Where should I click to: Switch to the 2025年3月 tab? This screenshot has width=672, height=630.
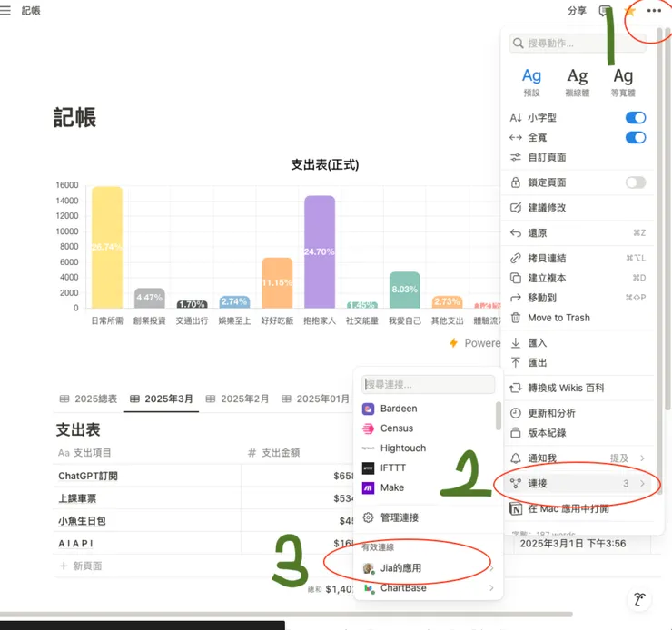coord(161,399)
